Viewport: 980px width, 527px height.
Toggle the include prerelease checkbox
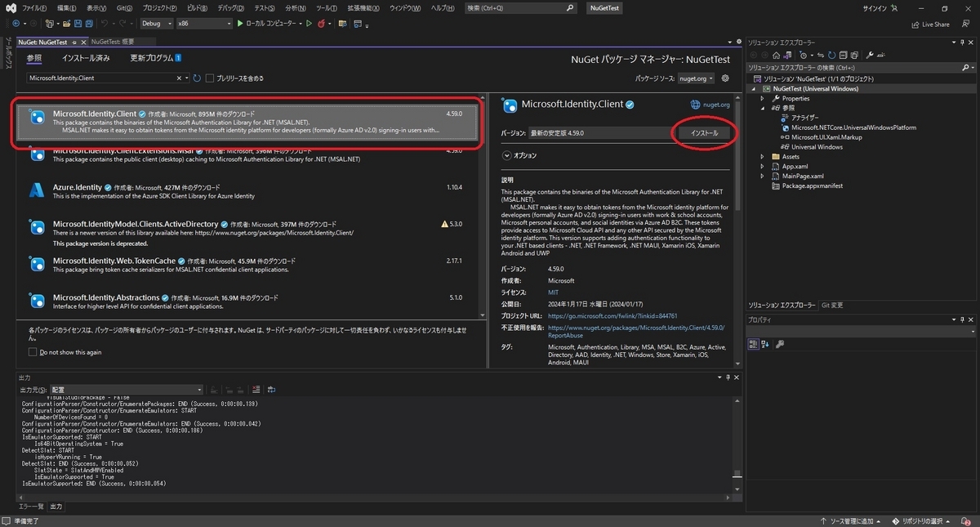(210, 78)
